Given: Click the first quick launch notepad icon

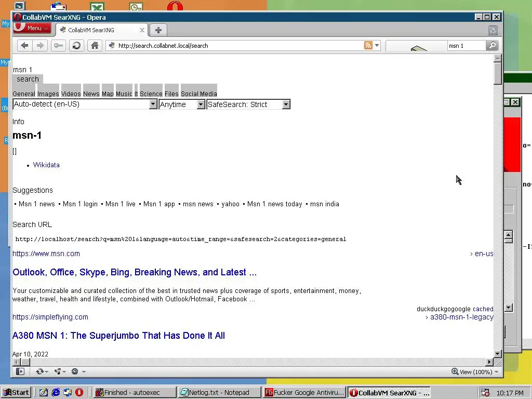Looking at the screenshot, I should pos(44,393).
